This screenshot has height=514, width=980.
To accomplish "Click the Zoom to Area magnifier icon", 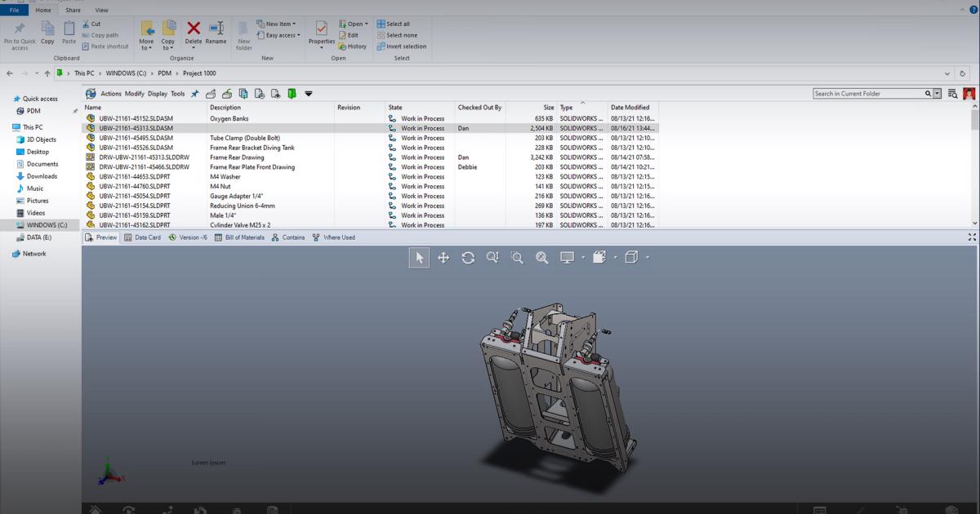I will [518, 257].
